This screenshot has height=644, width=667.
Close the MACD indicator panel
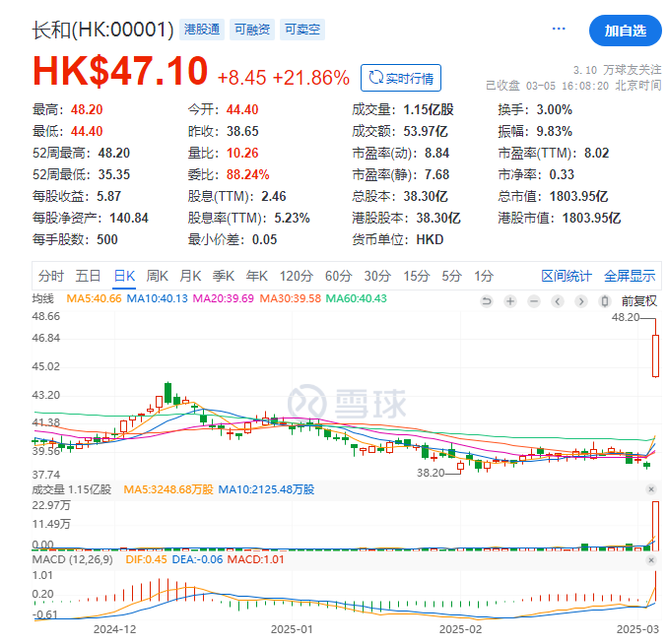coord(651,560)
